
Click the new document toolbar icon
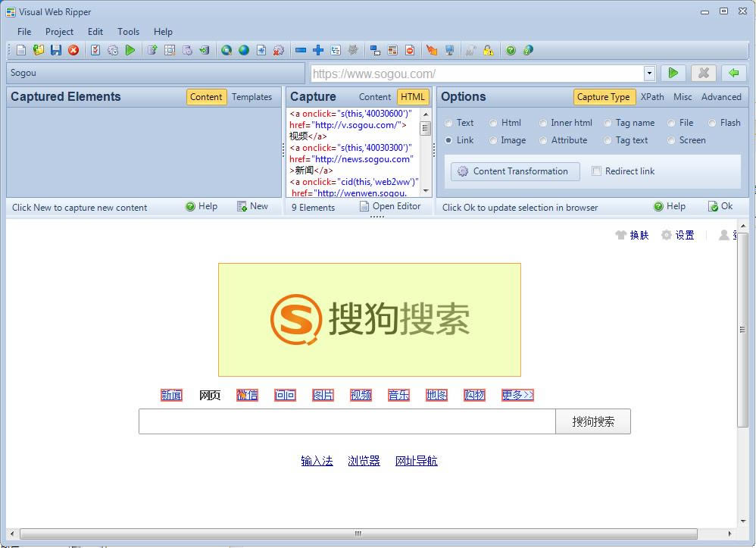click(x=20, y=50)
